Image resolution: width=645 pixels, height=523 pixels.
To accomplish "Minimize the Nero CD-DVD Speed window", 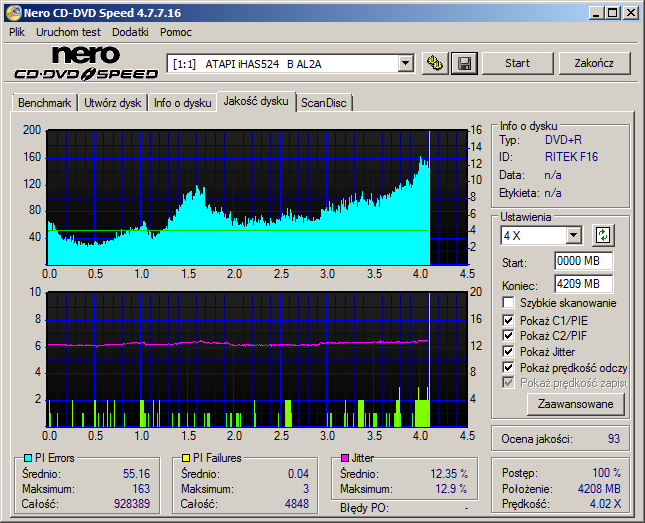I will 595,13.
